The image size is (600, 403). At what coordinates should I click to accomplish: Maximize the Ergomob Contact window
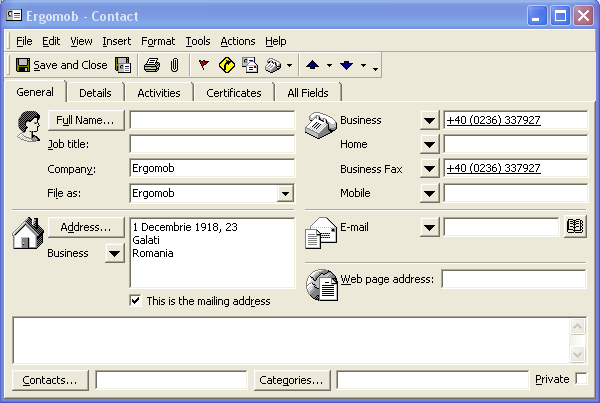tap(560, 16)
